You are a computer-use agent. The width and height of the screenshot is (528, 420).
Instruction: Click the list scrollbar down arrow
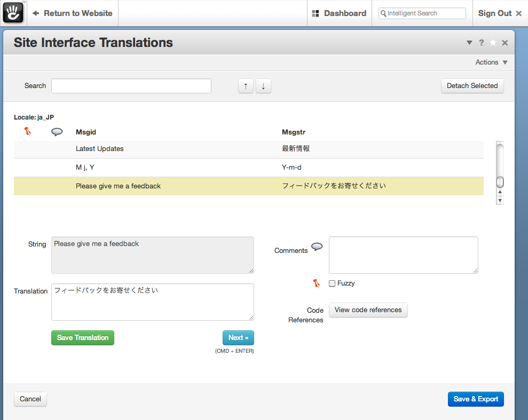pyautogui.click(x=500, y=201)
